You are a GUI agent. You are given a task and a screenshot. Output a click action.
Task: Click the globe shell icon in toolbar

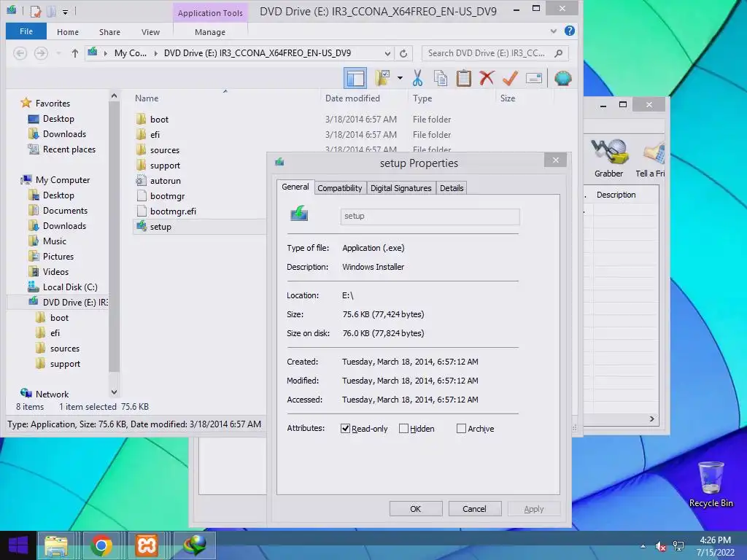pos(562,78)
